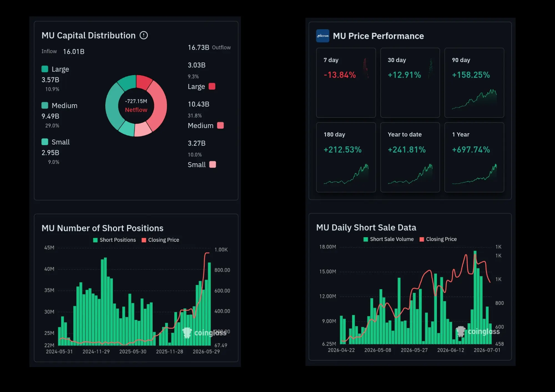Click the Large outflow 3.03B amount
The width and height of the screenshot is (555, 392).
[x=196, y=65]
